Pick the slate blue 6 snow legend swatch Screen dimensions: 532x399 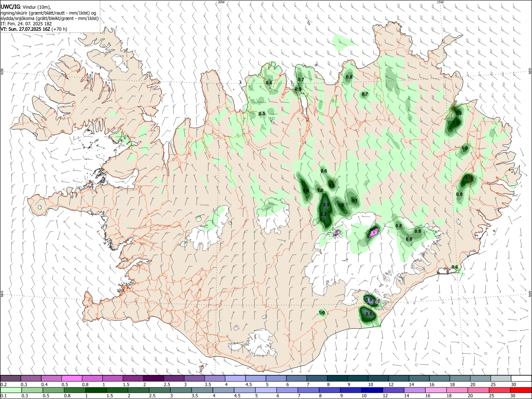pyautogui.click(x=296, y=378)
